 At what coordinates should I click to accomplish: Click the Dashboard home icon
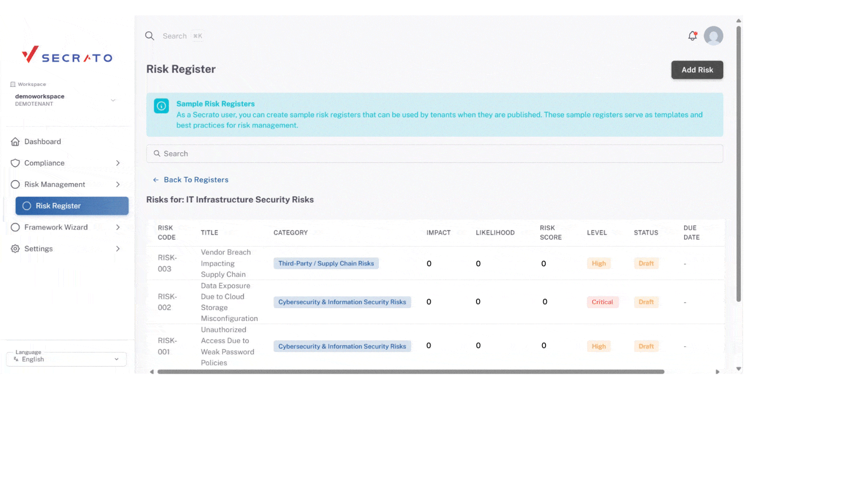[x=15, y=142]
